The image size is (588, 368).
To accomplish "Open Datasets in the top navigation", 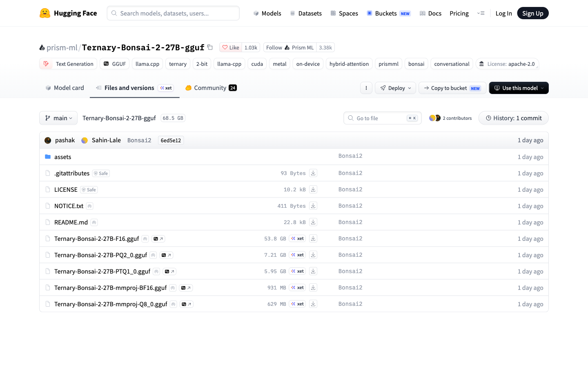I will [x=306, y=13].
